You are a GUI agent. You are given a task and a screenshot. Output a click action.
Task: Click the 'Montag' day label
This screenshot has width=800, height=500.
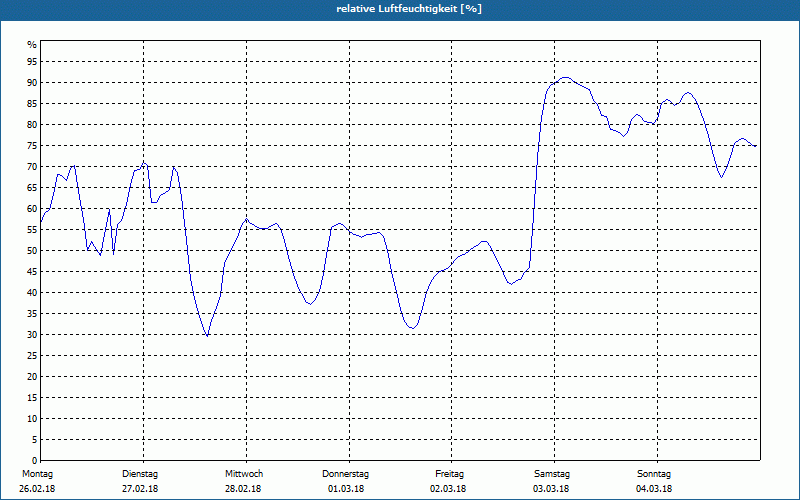point(37,474)
